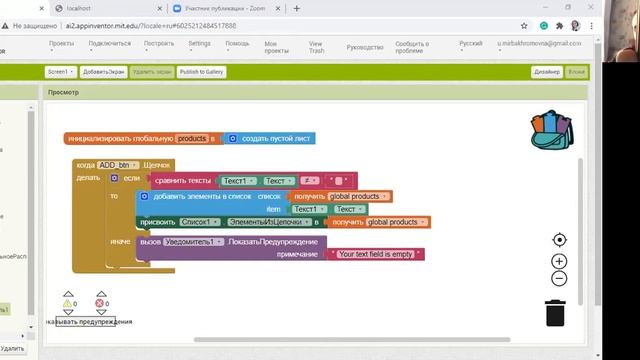Switch to Дизайнер view
The width and height of the screenshot is (640, 360).
point(547,72)
